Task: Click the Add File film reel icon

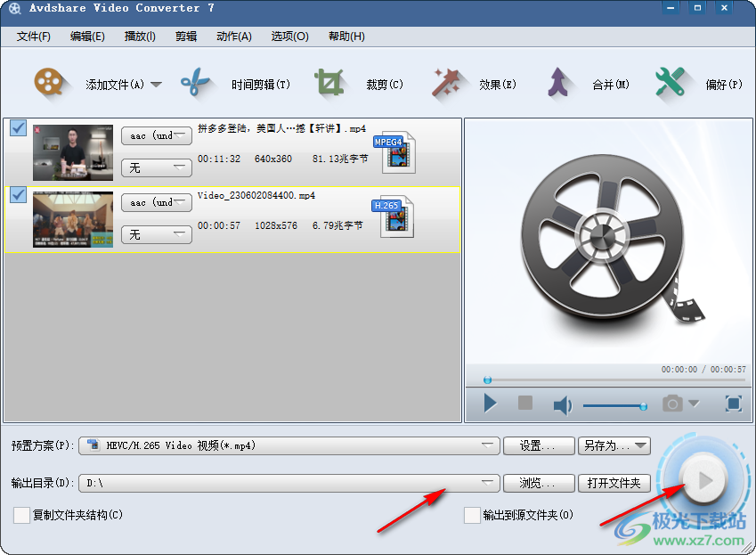Action: coord(49,83)
